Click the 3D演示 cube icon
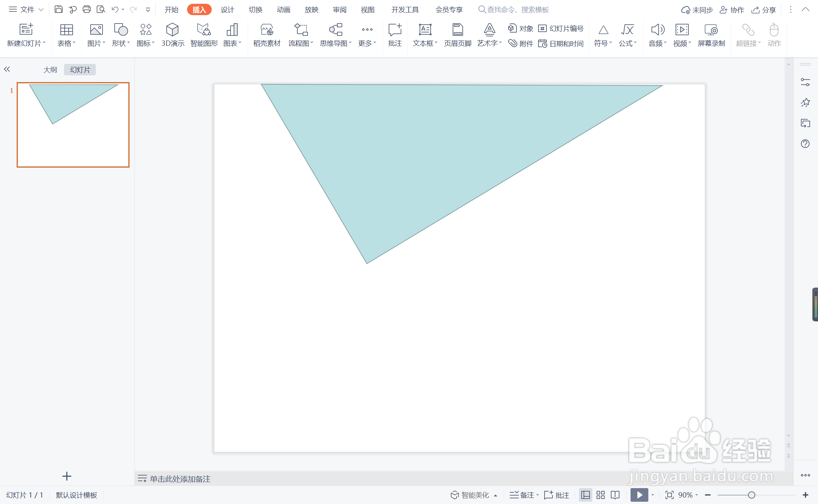 click(x=172, y=30)
